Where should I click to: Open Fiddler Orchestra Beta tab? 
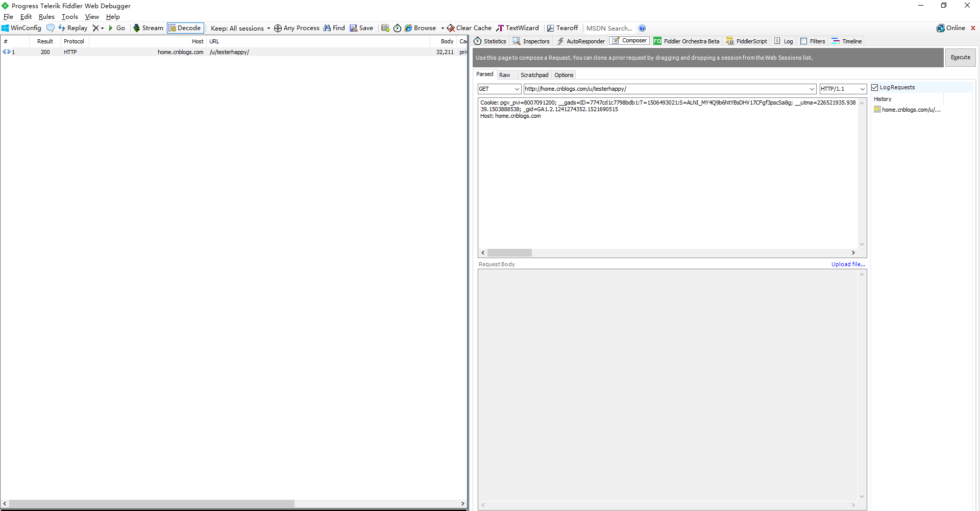[x=687, y=41]
